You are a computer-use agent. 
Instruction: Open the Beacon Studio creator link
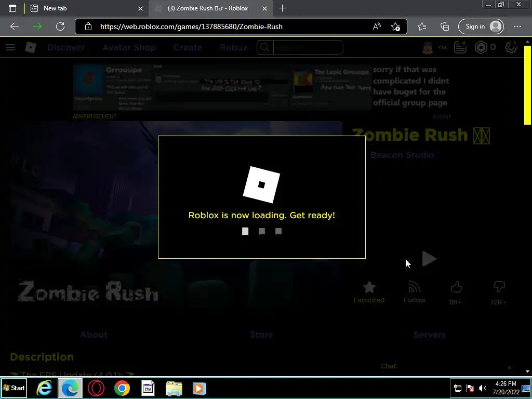(402, 155)
